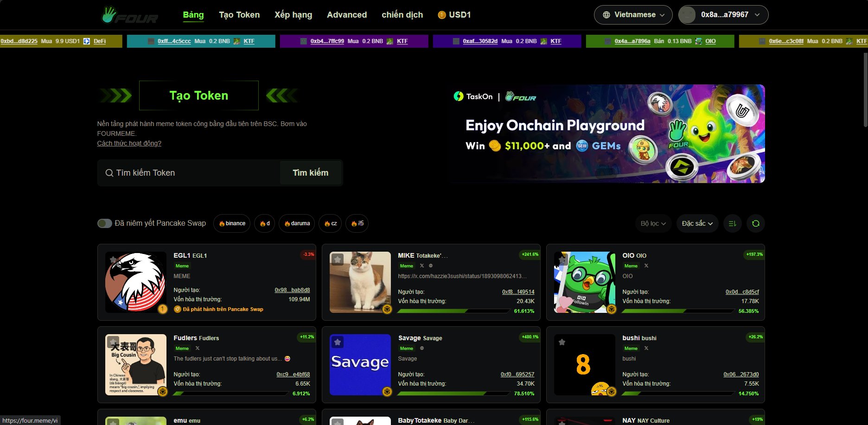This screenshot has height=425, width=868.
Task: Go to the Bảng tab
Action: tap(193, 15)
